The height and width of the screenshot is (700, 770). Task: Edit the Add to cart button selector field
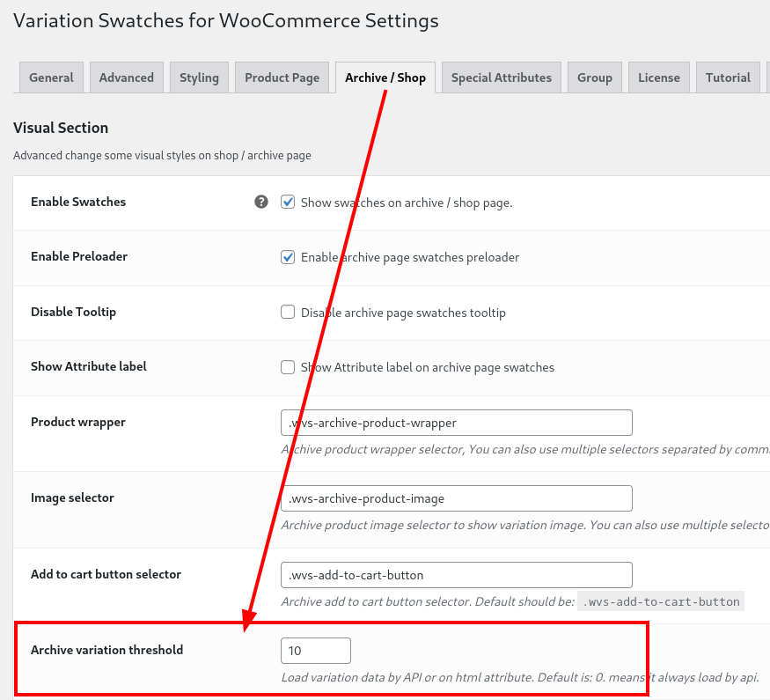click(457, 575)
